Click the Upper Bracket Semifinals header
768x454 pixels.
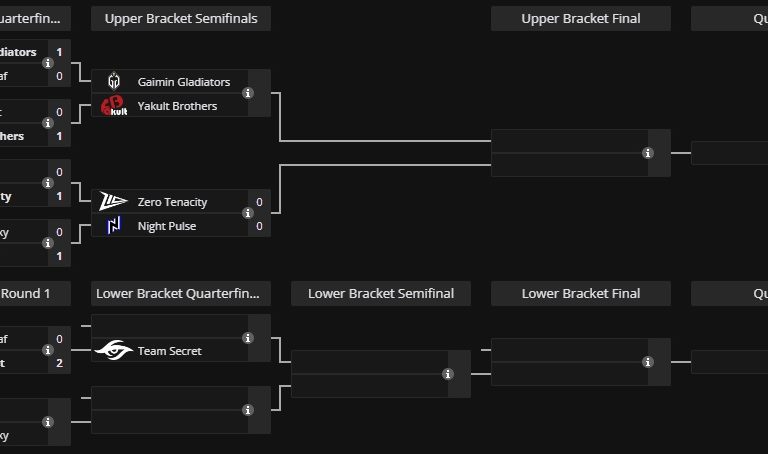point(180,18)
